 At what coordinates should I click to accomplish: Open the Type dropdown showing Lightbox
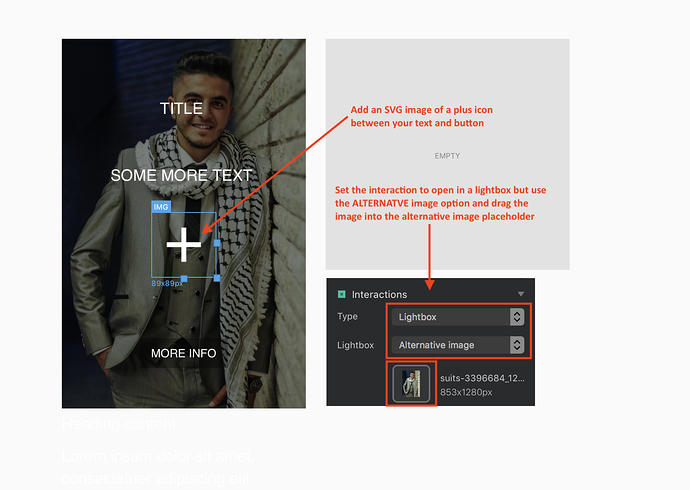coord(458,317)
